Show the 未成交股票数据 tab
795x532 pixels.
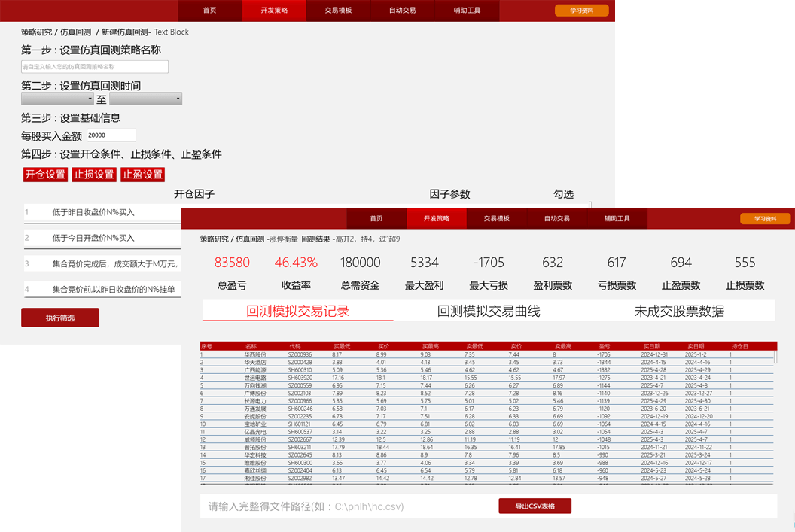click(x=679, y=311)
